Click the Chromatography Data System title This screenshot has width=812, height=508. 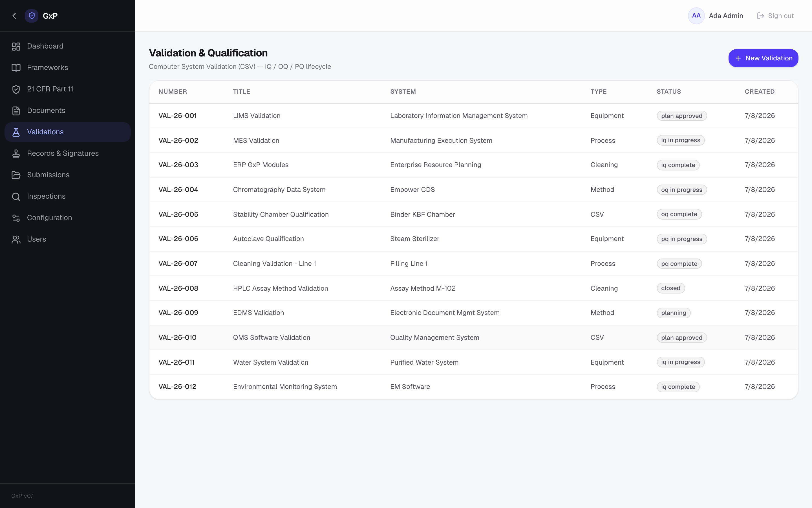[279, 190]
